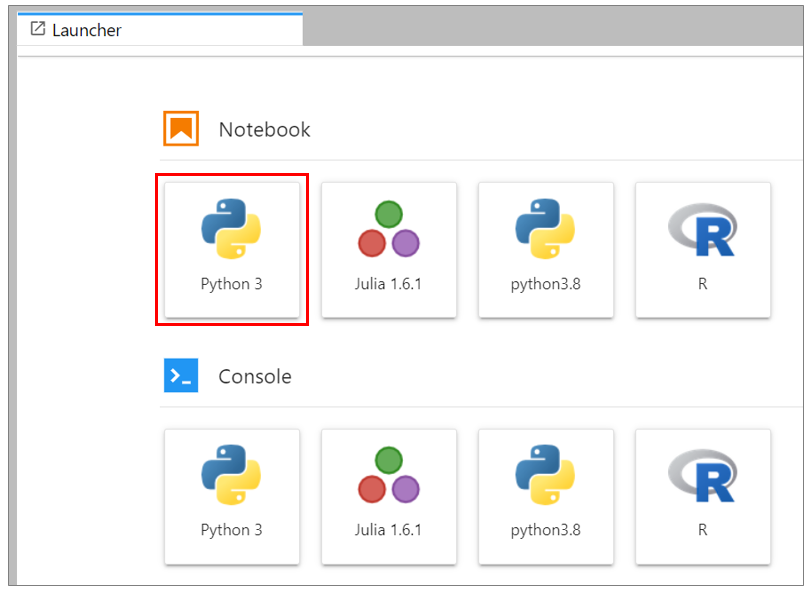Click the blue Console section icon

tap(181, 375)
